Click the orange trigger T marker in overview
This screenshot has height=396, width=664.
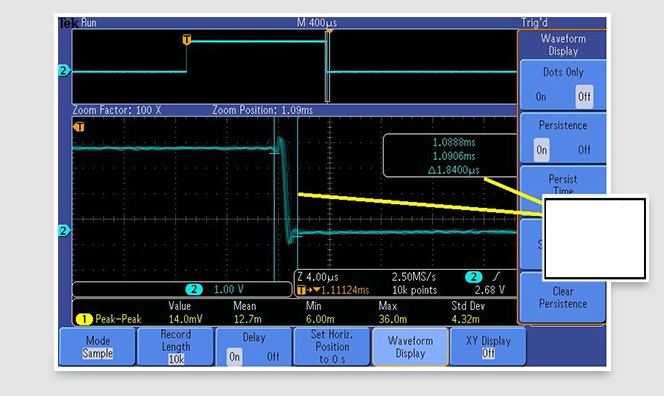coord(187,40)
